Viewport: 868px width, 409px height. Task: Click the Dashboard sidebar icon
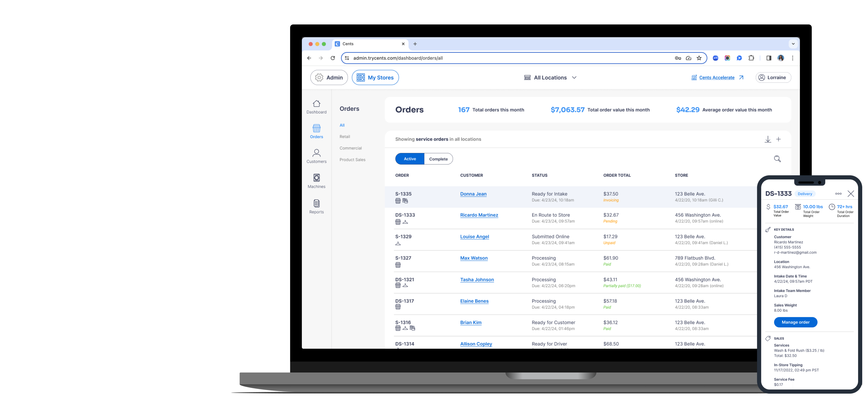pos(316,107)
